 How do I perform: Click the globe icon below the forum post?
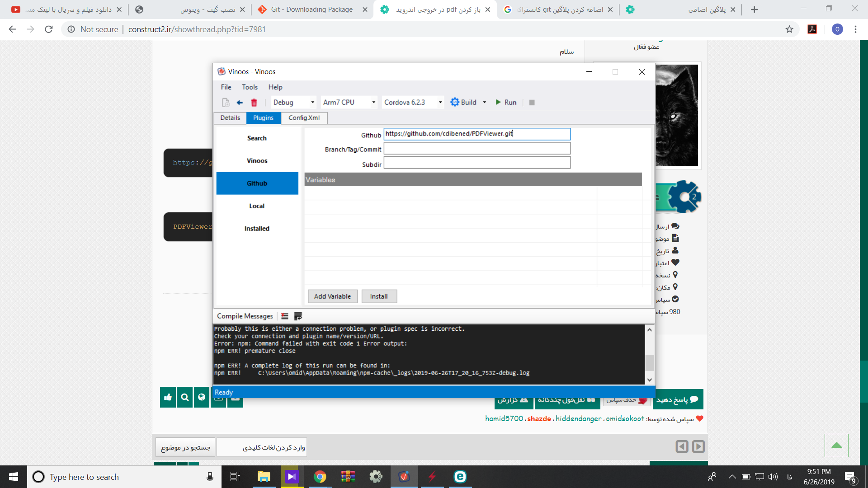pos(202,397)
